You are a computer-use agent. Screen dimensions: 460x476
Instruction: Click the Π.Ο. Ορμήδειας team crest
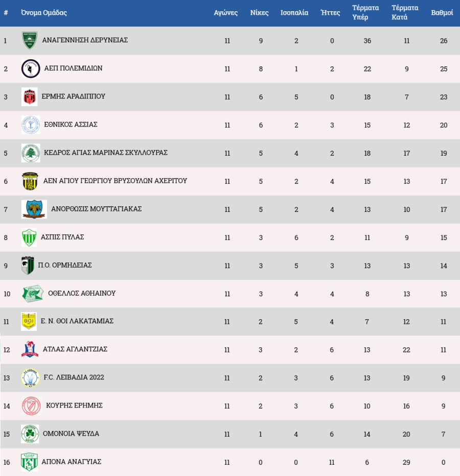click(28, 265)
